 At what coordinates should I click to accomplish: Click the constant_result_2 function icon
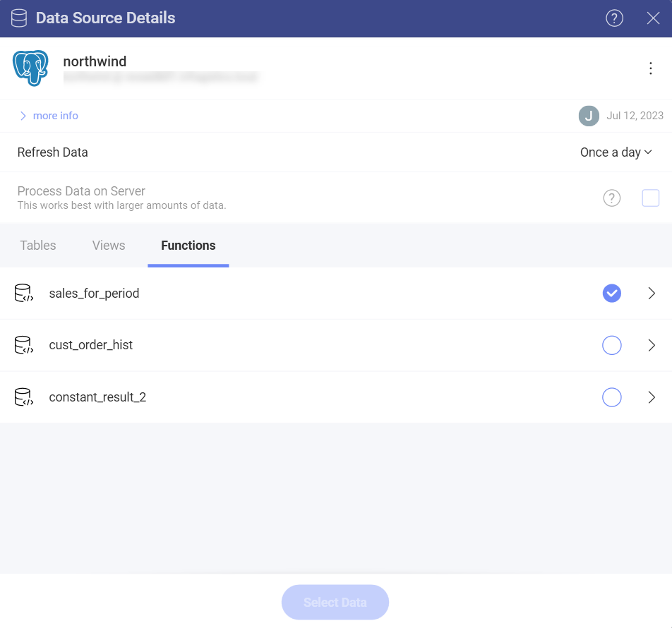23,397
